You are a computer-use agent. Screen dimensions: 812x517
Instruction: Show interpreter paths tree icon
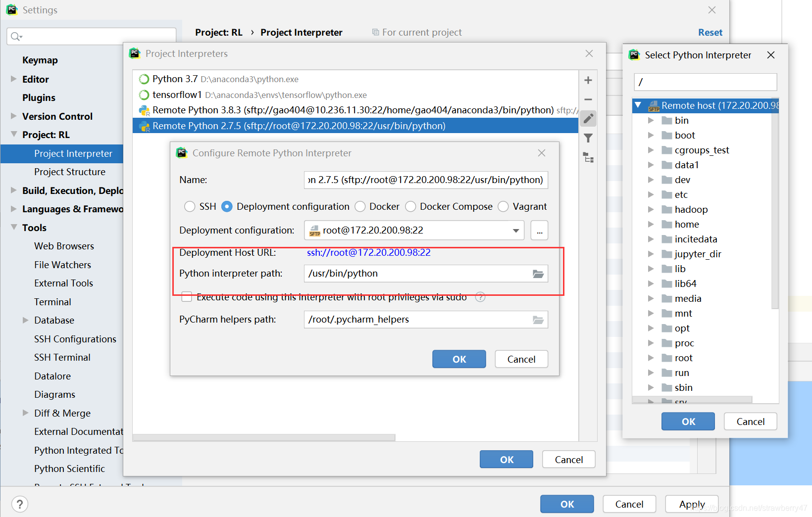588,158
